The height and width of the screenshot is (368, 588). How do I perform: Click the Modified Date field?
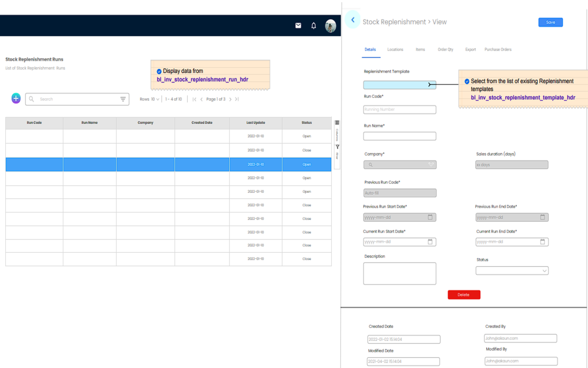[x=403, y=361]
